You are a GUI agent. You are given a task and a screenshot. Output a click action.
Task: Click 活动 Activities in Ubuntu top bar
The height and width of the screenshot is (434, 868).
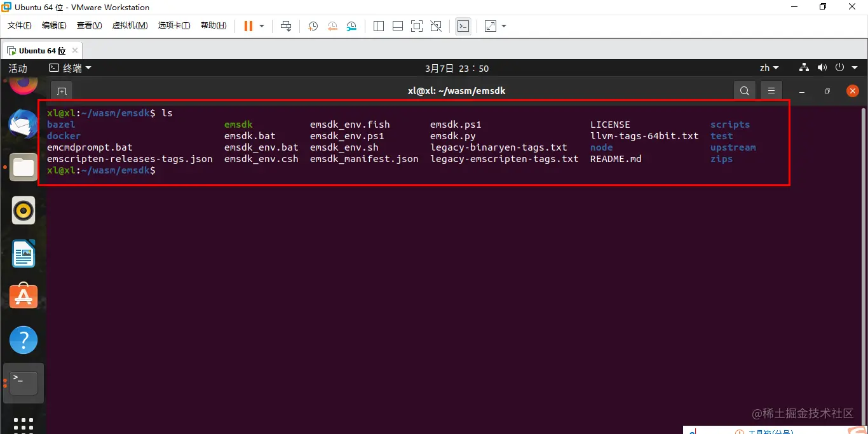(18, 68)
